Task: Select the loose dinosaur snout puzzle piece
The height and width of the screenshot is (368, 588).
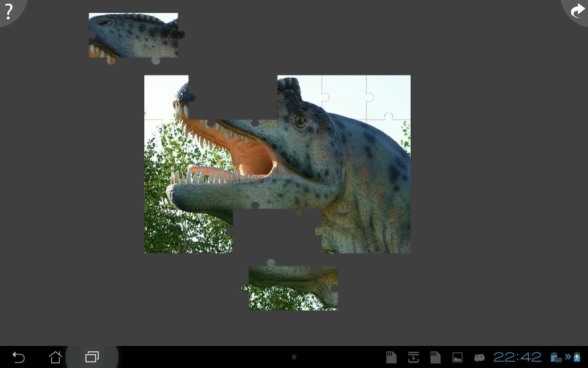Action: coord(136,38)
